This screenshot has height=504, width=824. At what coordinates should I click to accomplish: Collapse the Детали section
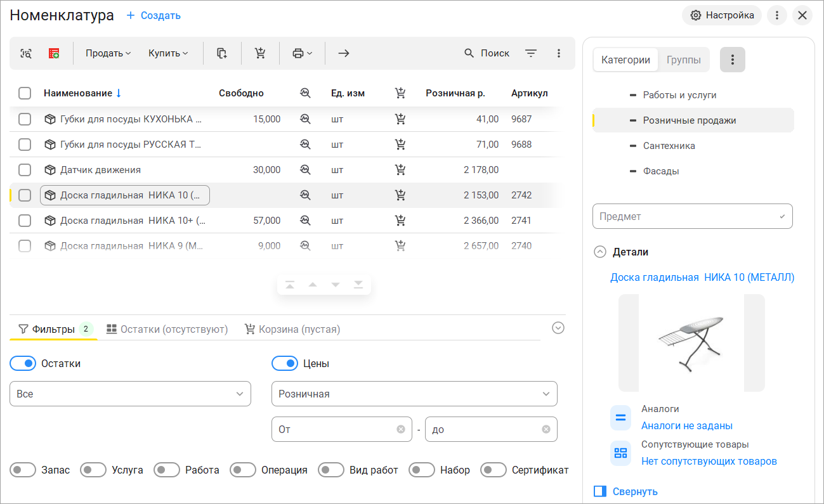(x=599, y=252)
